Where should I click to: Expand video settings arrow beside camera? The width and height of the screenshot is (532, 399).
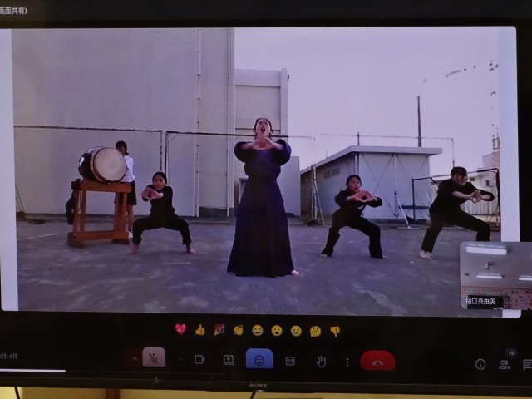180,360
